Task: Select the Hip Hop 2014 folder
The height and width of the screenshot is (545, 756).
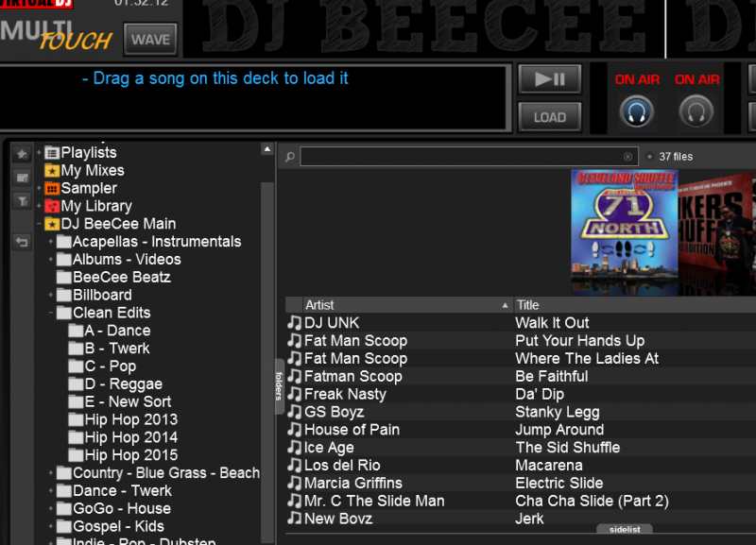Action: pyautogui.click(x=123, y=438)
